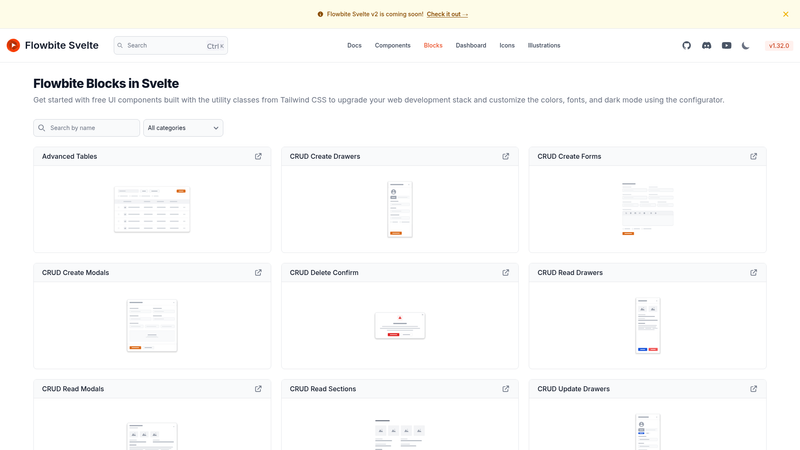
Task: Open CRUD Create Modals external link icon
Action: coord(258,273)
